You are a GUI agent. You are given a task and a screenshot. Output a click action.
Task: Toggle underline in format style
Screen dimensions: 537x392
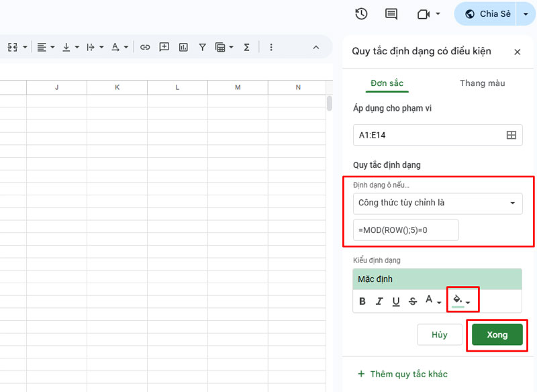[396, 301]
